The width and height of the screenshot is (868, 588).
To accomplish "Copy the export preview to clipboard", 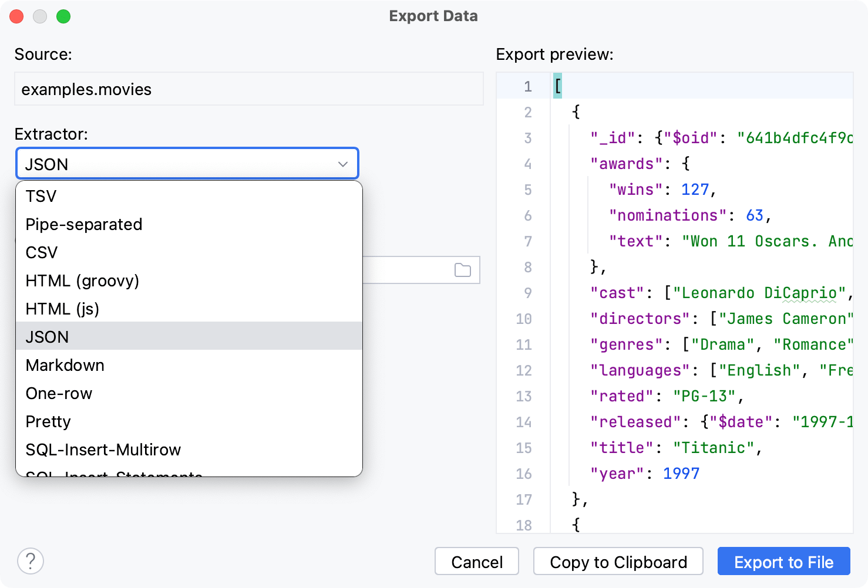I will pyautogui.click(x=618, y=562).
